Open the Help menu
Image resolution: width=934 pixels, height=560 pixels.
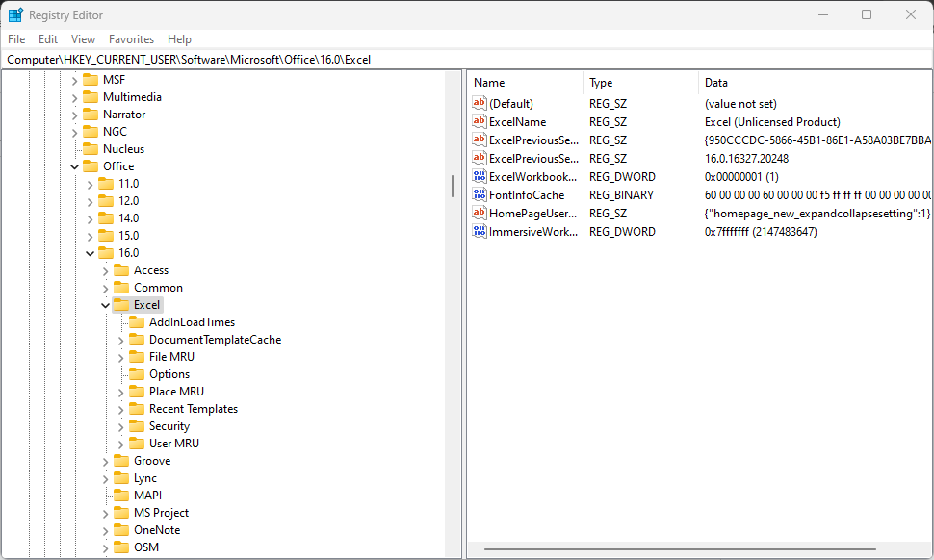(179, 39)
